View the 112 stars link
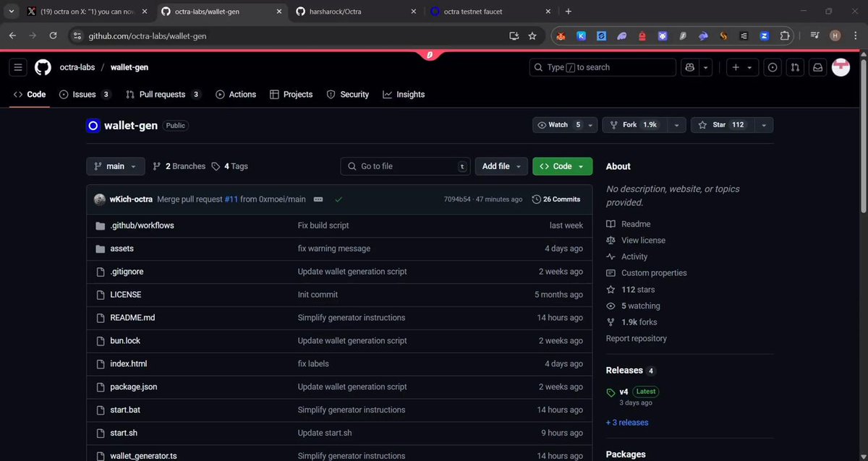Viewport: 868px width, 461px height. [631, 290]
